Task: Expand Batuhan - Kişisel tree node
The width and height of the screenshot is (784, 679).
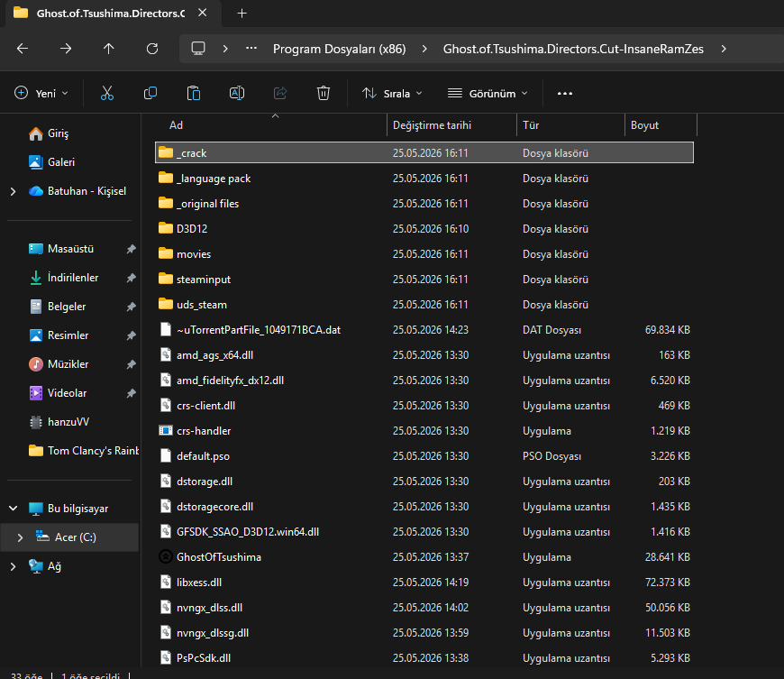Action: click(13, 191)
